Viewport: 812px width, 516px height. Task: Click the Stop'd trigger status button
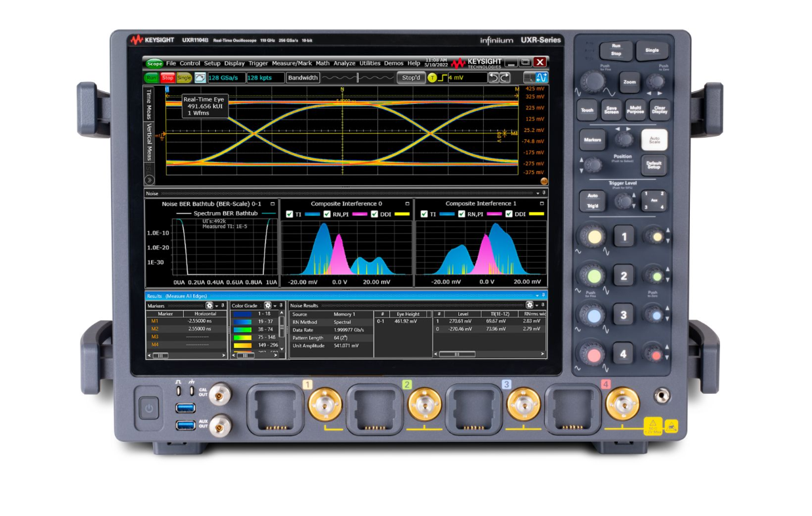click(410, 77)
